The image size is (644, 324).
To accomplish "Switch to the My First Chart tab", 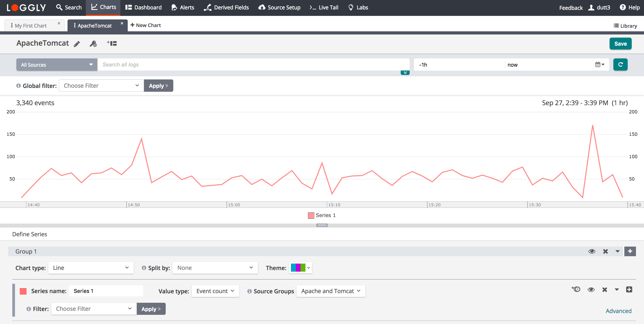I will [x=31, y=26].
